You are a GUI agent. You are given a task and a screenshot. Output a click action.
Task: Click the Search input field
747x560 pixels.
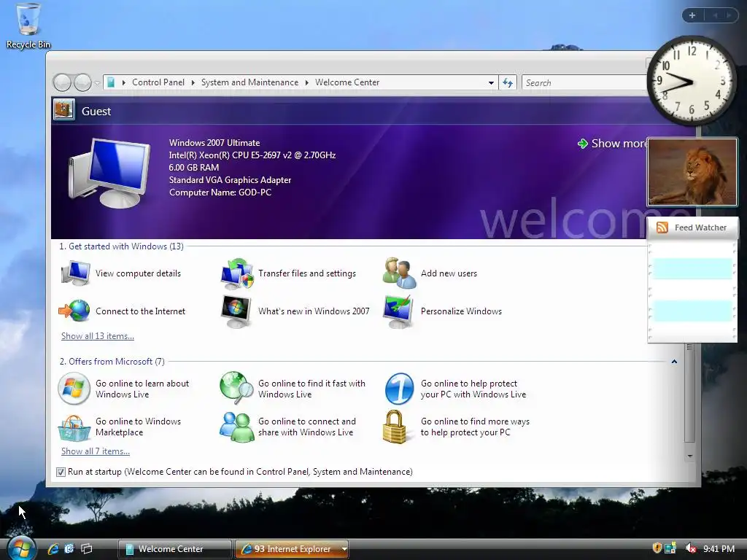[x=584, y=83]
